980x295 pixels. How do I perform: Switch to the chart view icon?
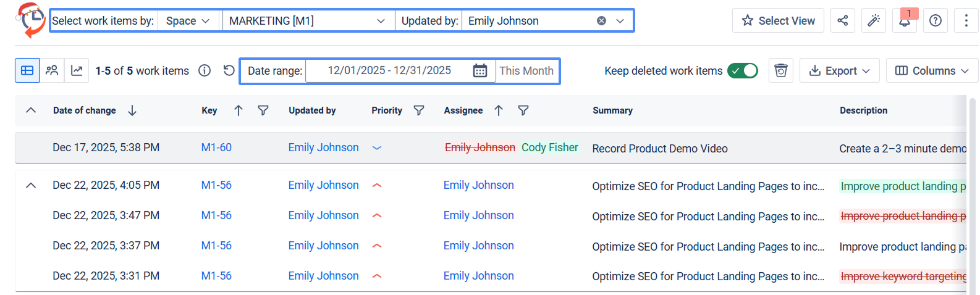[x=77, y=70]
